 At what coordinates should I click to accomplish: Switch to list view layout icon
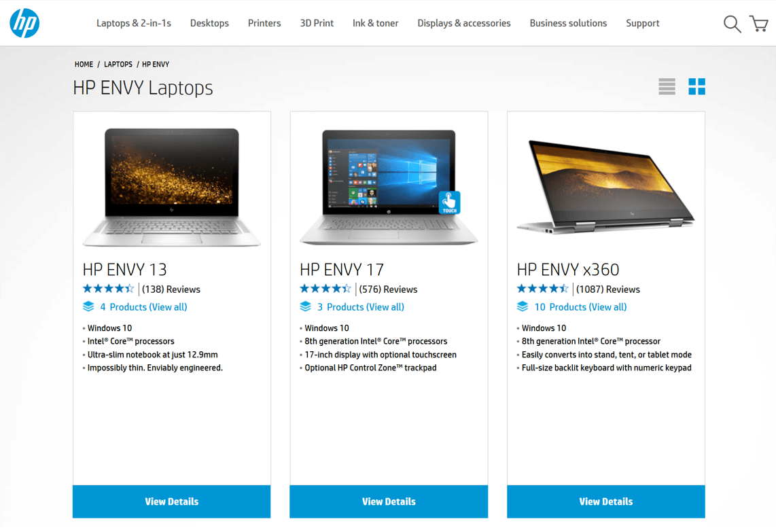(667, 86)
